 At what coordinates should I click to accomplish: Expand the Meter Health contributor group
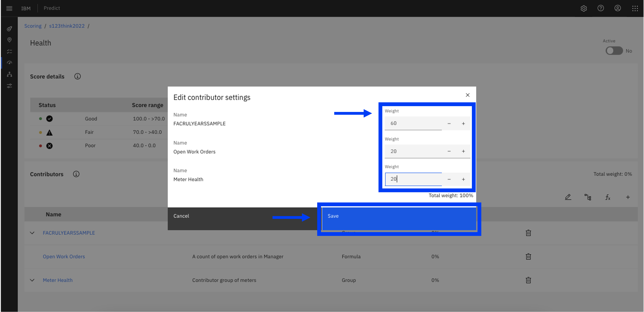pyautogui.click(x=32, y=280)
